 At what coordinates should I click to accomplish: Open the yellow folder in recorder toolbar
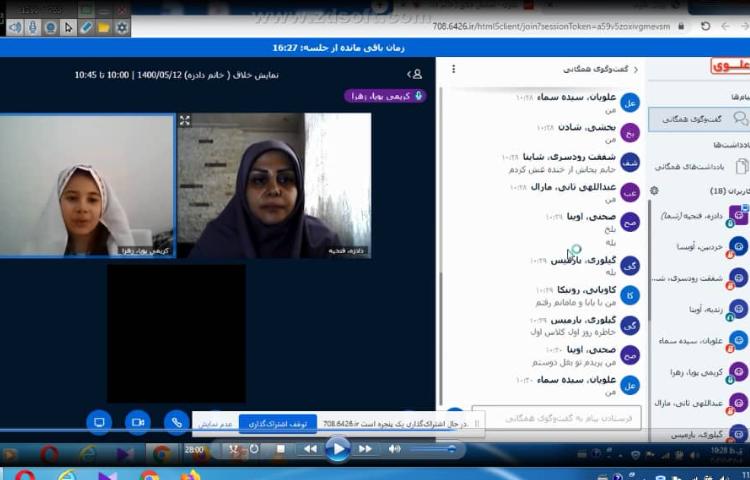(104, 27)
